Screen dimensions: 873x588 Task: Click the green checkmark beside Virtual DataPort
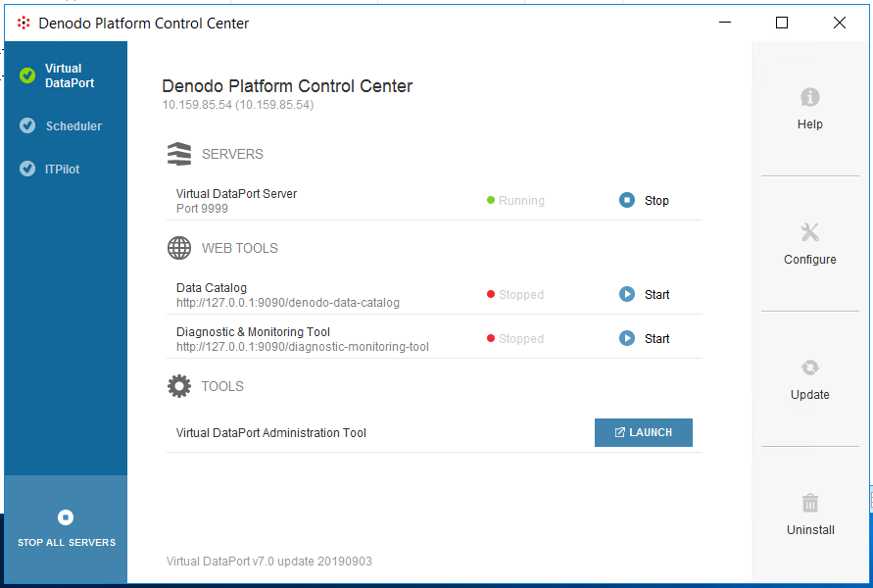click(x=27, y=75)
